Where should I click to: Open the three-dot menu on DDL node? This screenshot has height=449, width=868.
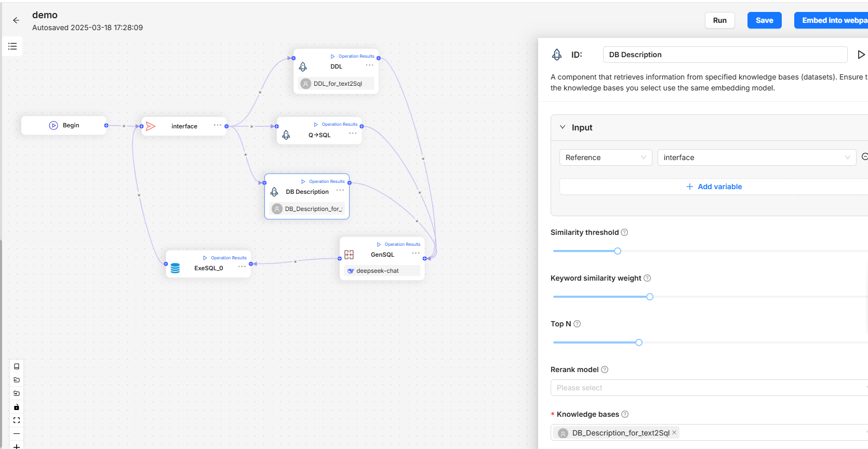click(x=369, y=65)
